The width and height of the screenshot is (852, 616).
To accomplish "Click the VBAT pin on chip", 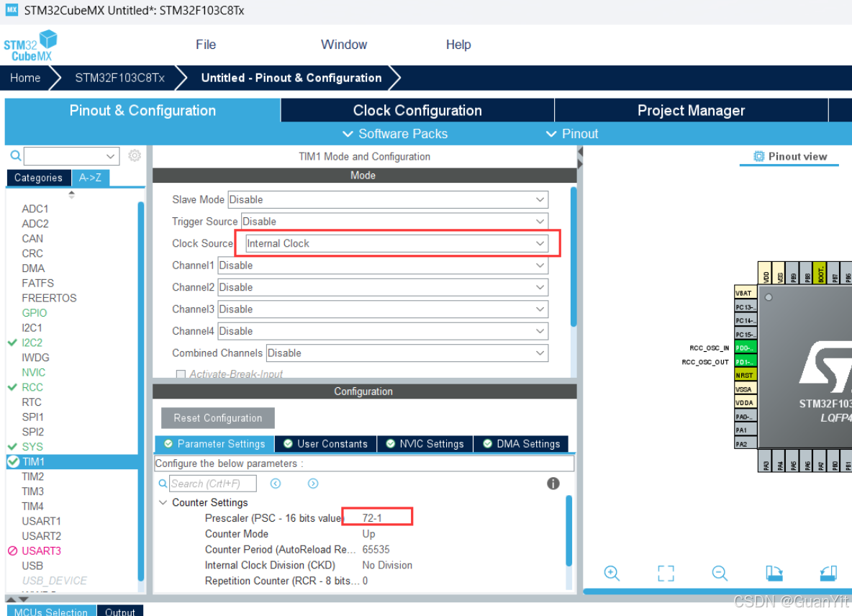I will tap(745, 293).
